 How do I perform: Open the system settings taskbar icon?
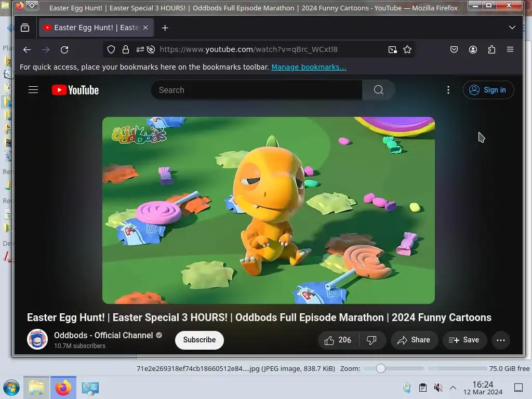[x=90, y=388]
